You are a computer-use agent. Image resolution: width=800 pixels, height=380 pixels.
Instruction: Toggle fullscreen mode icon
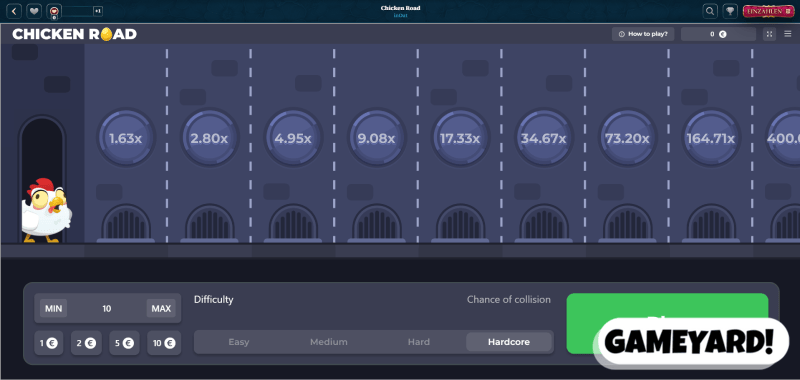click(x=769, y=34)
